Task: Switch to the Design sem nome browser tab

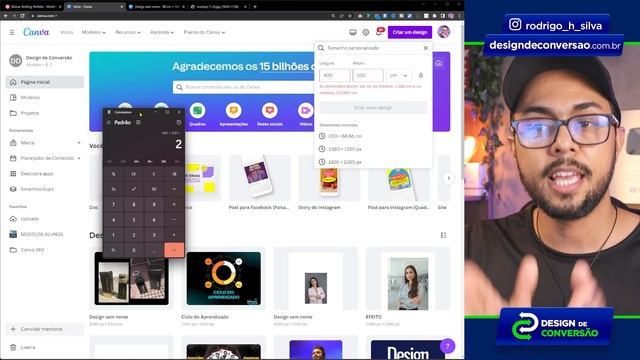Action: 156,7
